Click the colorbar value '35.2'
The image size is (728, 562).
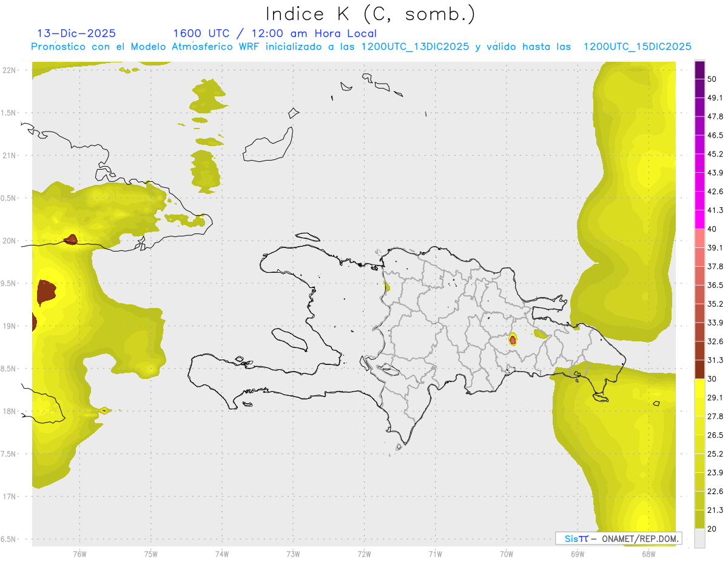click(x=715, y=304)
